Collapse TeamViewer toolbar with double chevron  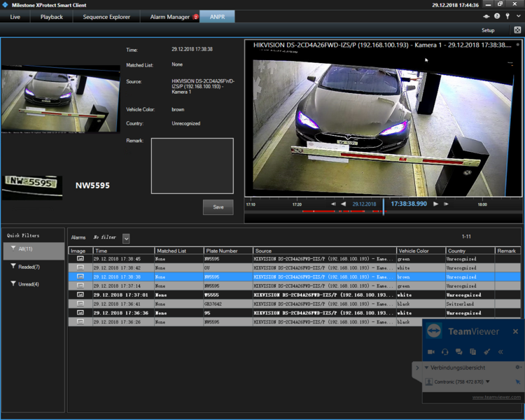point(500,351)
